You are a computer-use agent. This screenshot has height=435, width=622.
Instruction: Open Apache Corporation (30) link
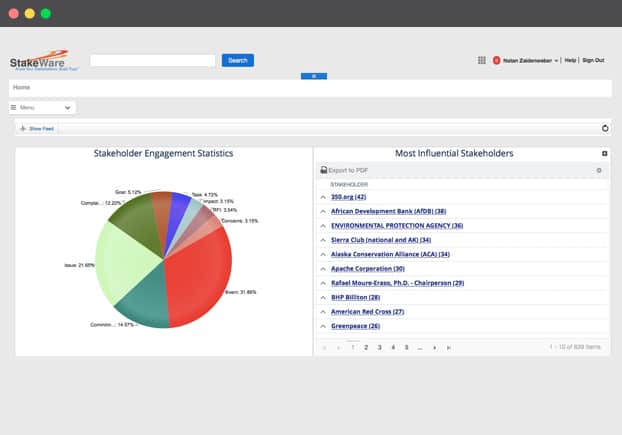coord(368,269)
